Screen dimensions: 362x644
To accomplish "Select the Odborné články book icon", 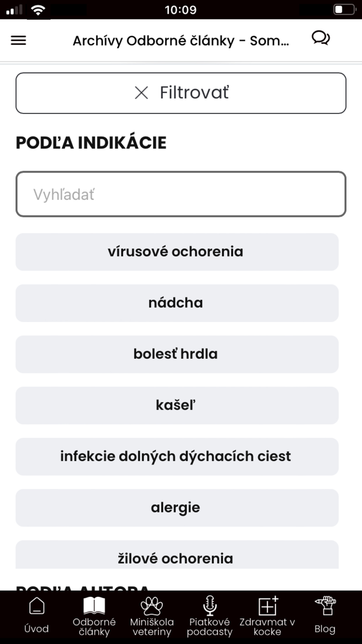I will (x=94, y=605).
